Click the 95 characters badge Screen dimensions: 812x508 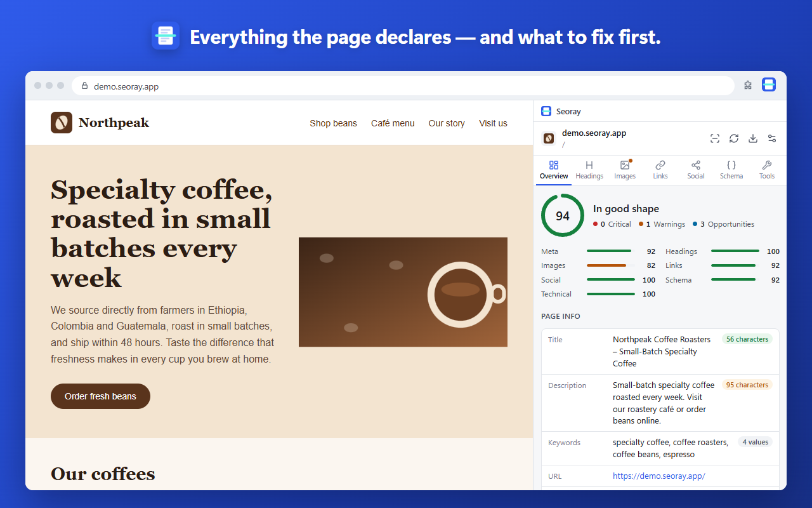(747, 385)
